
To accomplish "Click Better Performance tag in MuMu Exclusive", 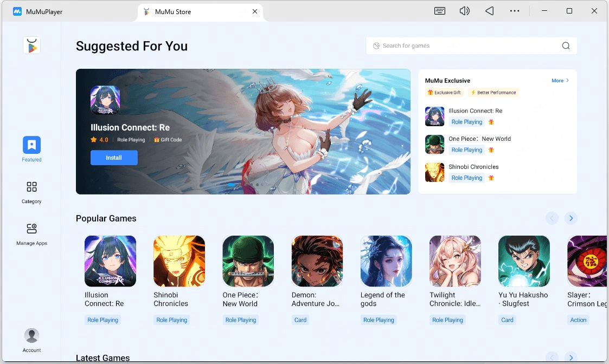I will coord(493,93).
